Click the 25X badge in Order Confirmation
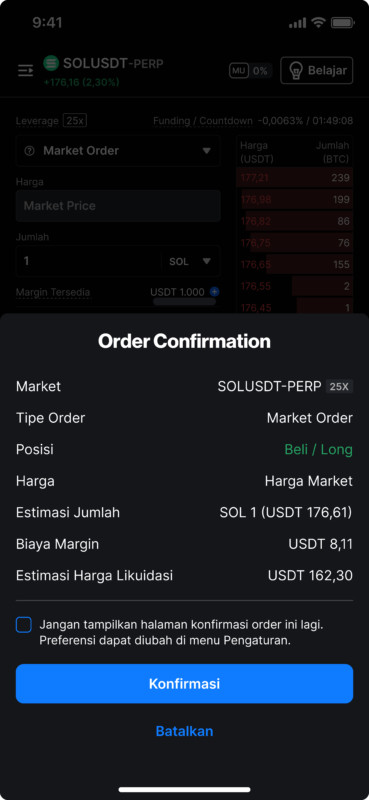This screenshot has width=369, height=800. click(339, 386)
